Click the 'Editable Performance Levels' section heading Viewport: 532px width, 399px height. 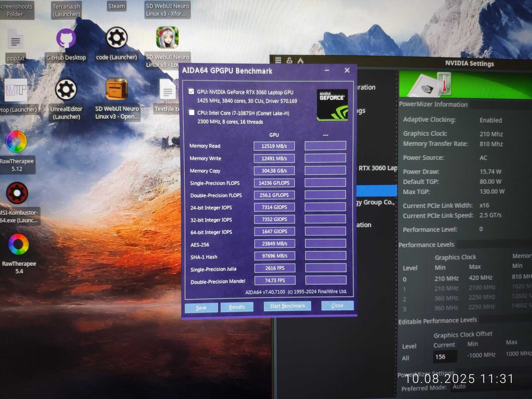tap(438, 321)
